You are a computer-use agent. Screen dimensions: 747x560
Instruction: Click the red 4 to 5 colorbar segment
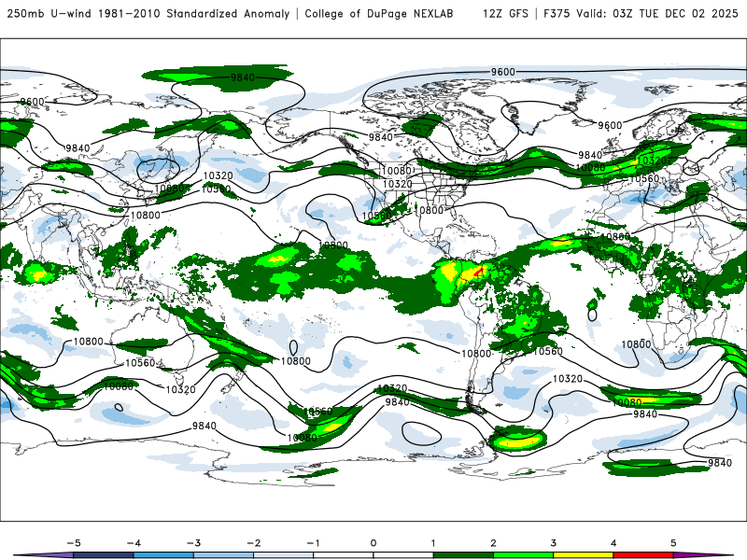pyautogui.click(x=643, y=555)
